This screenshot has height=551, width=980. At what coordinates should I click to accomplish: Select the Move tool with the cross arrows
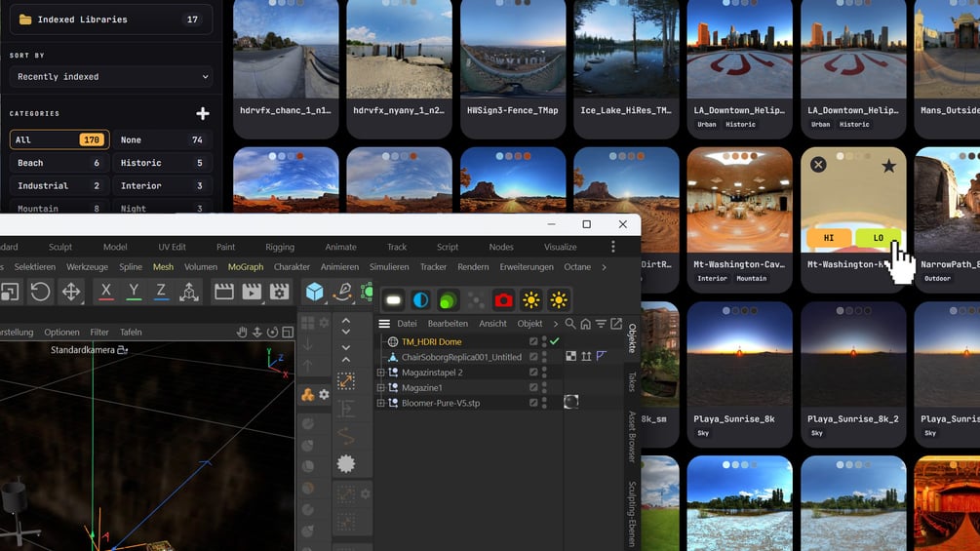tap(70, 292)
